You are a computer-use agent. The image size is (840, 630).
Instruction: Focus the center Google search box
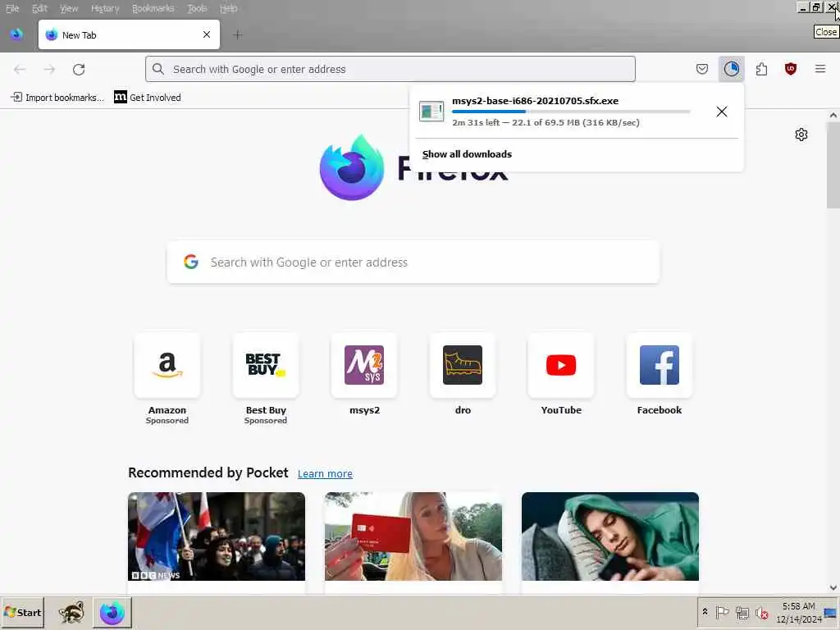[413, 262]
